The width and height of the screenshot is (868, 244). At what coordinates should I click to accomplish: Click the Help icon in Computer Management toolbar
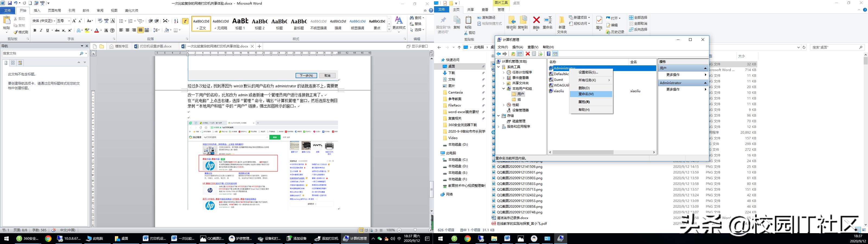[549, 54]
